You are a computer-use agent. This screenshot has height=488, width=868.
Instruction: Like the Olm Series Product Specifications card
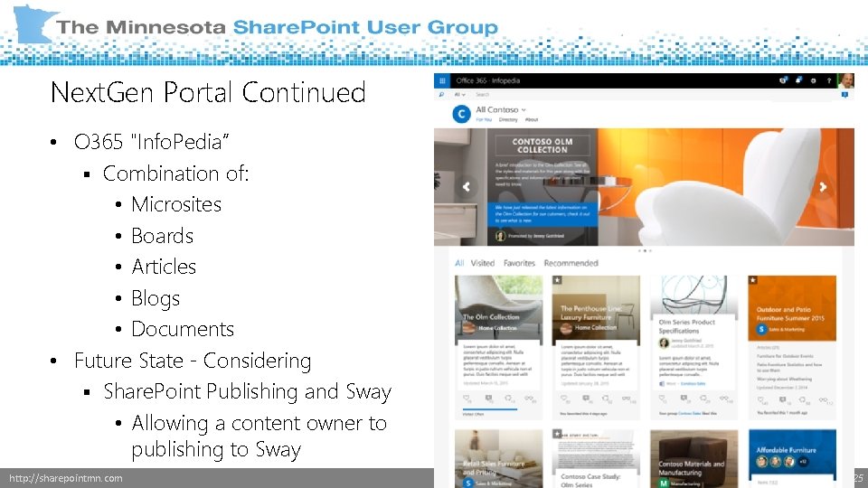663,399
